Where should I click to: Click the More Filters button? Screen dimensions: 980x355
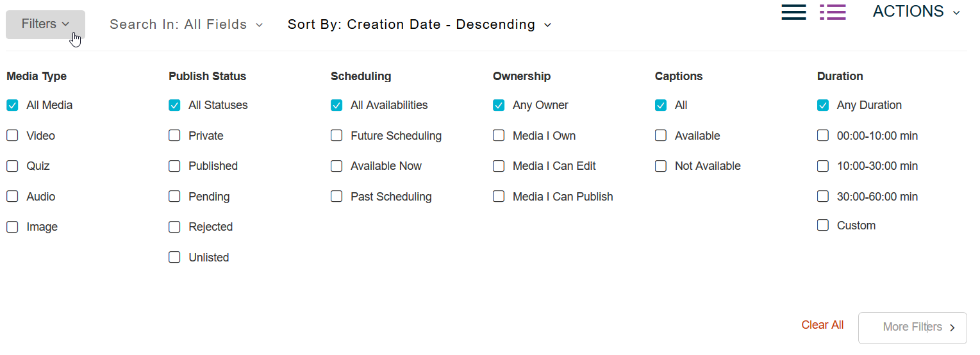click(912, 327)
